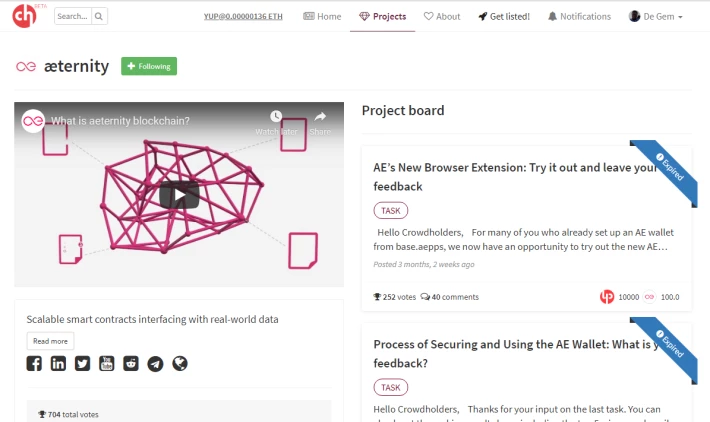
Task: Open the YUP@0.00000136 ETH link
Action: (x=243, y=16)
